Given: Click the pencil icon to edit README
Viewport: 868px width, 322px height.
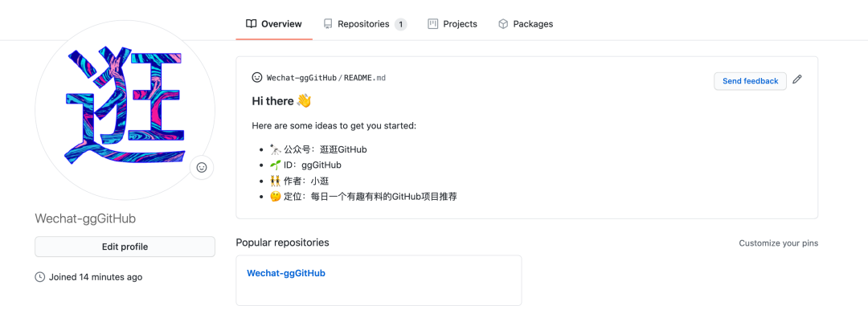Looking at the screenshot, I should point(796,79).
